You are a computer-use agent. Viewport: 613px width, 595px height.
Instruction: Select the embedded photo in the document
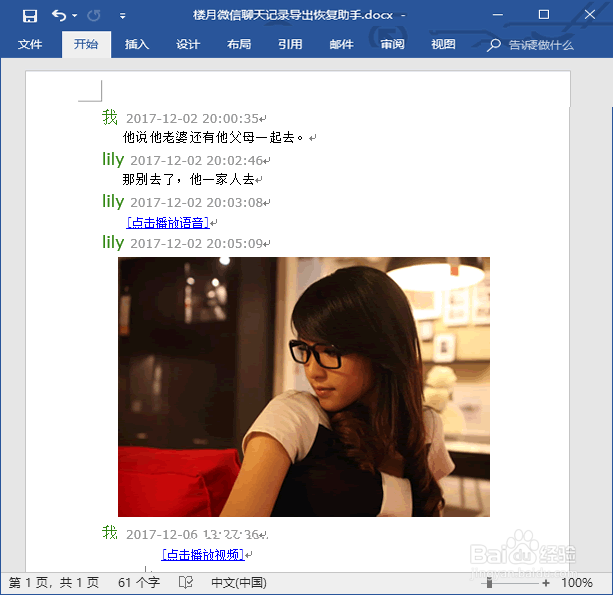304,387
